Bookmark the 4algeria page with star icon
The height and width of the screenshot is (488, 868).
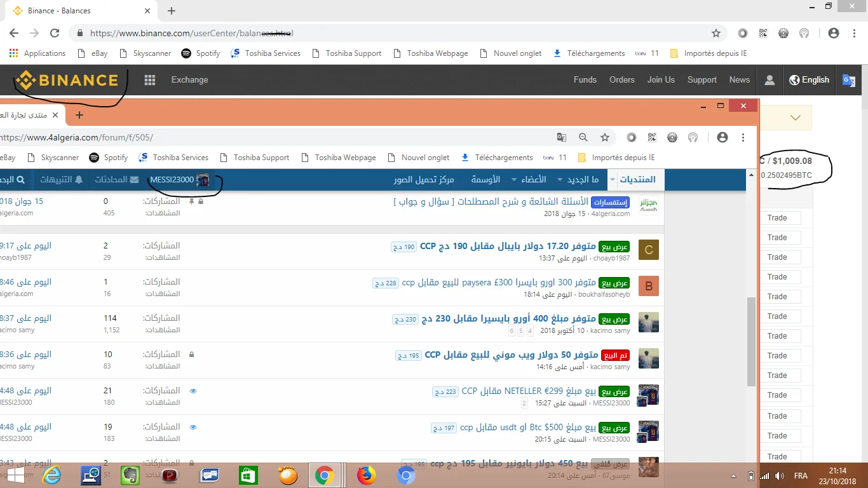(x=605, y=137)
